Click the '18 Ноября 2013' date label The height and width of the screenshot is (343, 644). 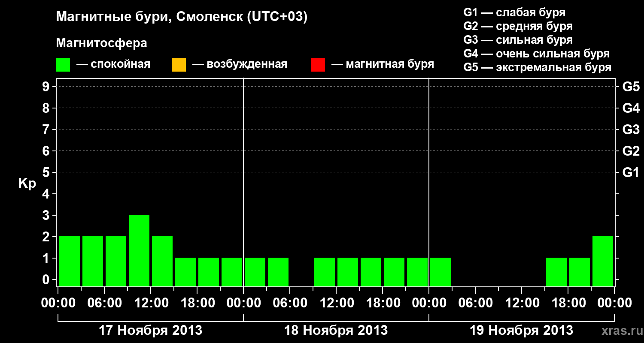coord(336,330)
